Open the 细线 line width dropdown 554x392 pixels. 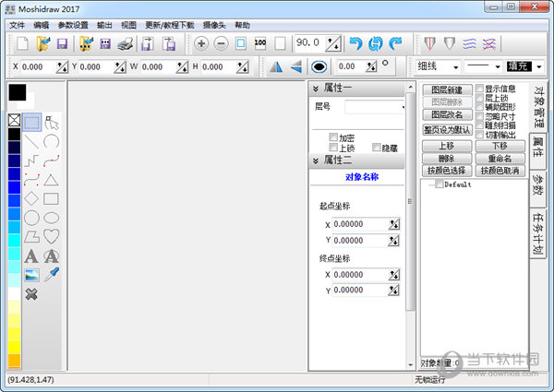438,66
